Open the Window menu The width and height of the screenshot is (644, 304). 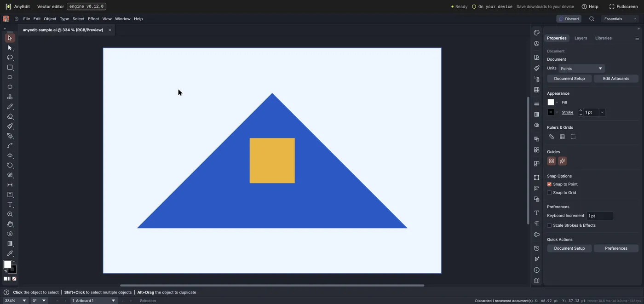(123, 19)
